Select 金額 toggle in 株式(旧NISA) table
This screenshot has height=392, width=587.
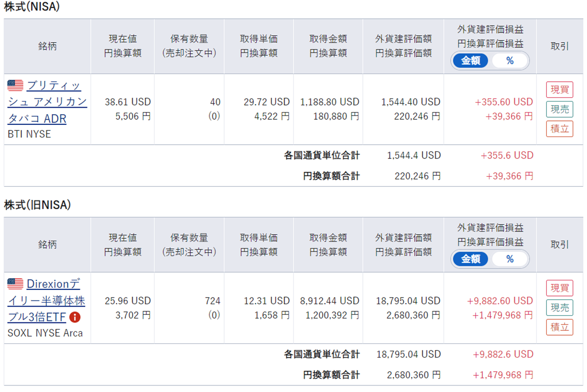pyautogui.click(x=471, y=259)
